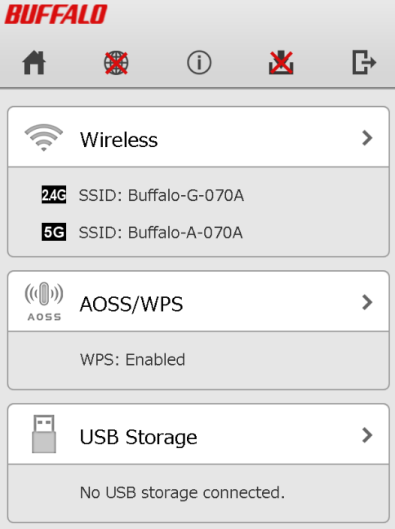Expand the AOSS/WPS section chevron
Image resolution: width=395 pixels, height=529 pixels.
tap(367, 302)
